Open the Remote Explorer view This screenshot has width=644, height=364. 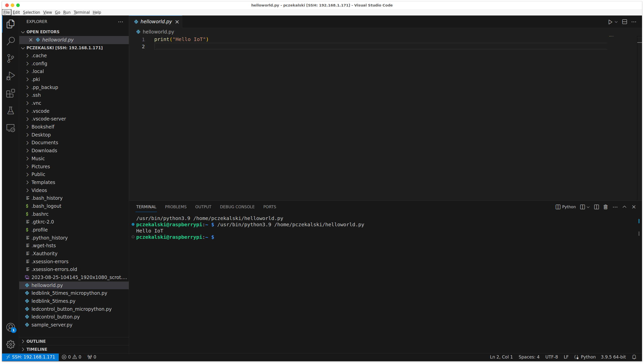(10, 128)
